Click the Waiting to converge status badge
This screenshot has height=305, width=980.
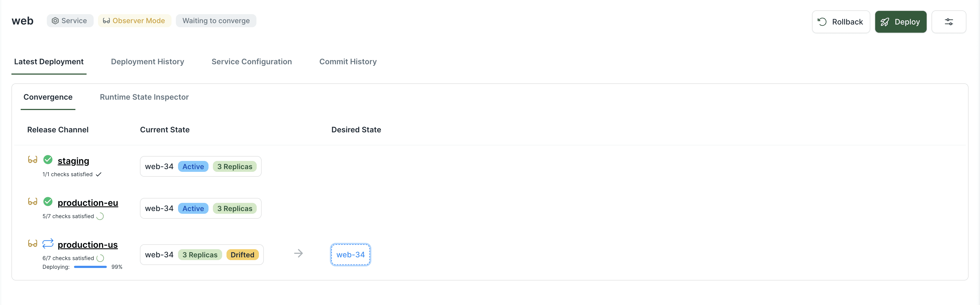click(216, 21)
